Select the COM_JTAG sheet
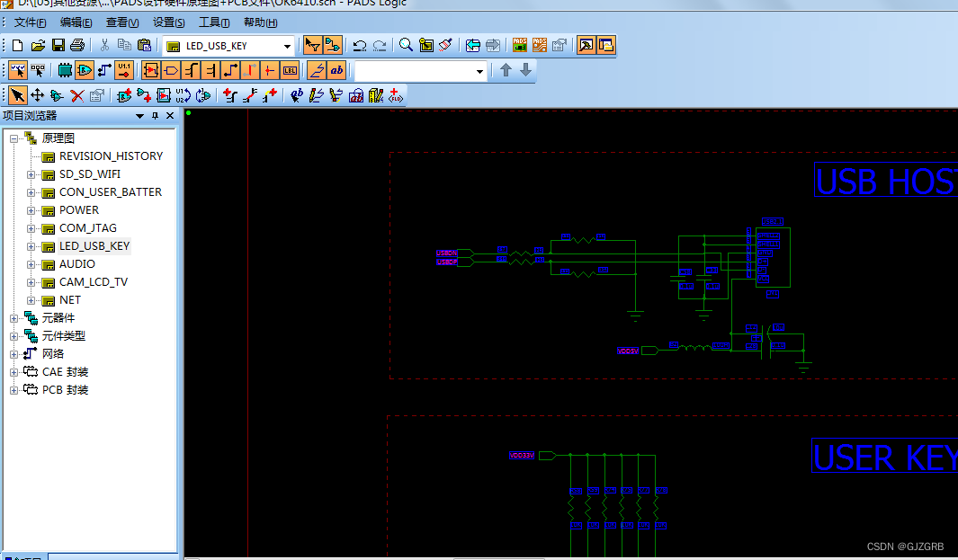Image resolution: width=958 pixels, height=560 pixels. pyautogui.click(x=88, y=228)
